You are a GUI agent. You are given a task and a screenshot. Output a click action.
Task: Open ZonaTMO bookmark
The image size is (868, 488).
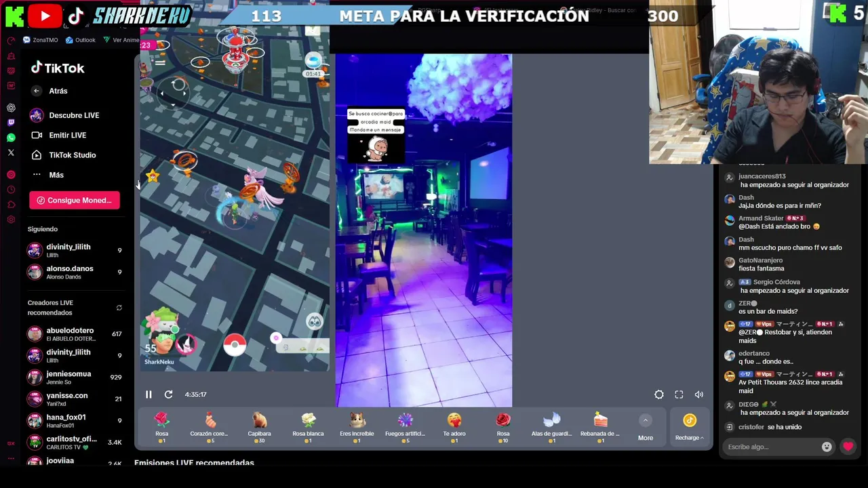pyautogui.click(x=41, y=40)
